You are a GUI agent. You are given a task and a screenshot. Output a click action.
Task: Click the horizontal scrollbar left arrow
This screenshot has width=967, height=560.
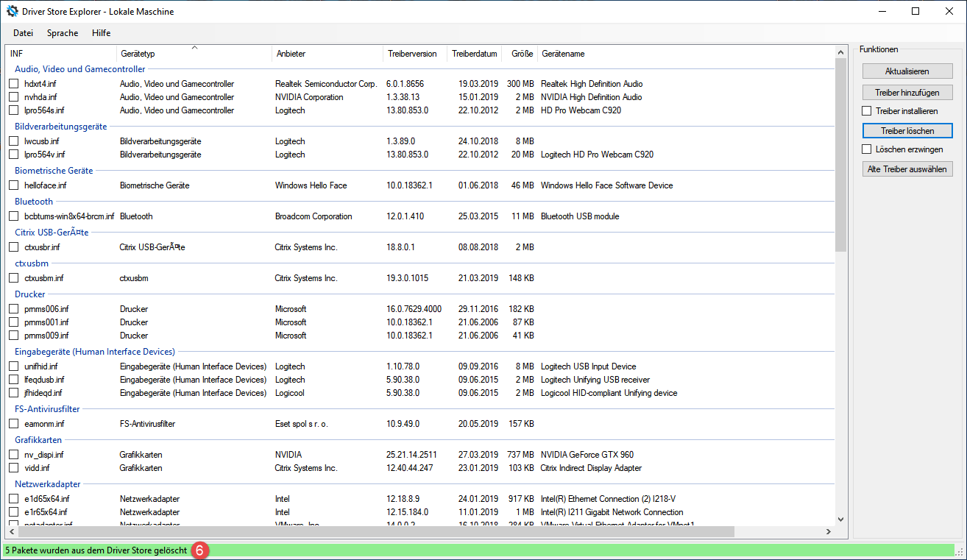click(x=13, y=531)
